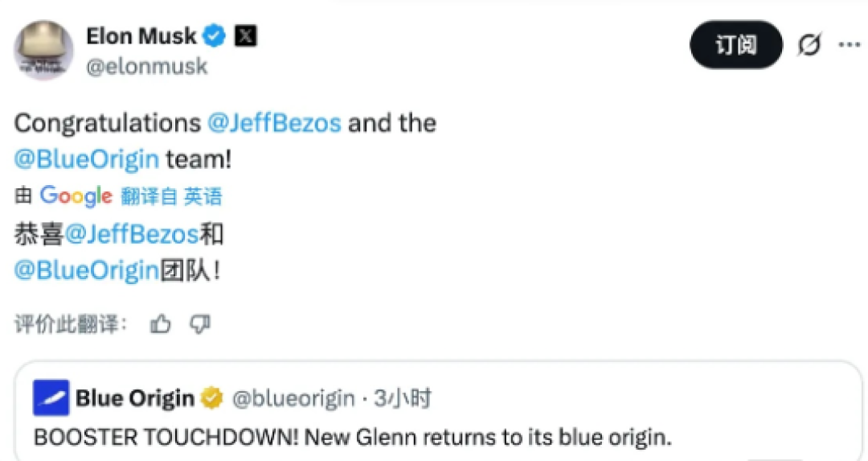Open the @elonmusk handle link
Image resolution: width=868 pixels, height=461 pixels.
click(x=147, y=66)
